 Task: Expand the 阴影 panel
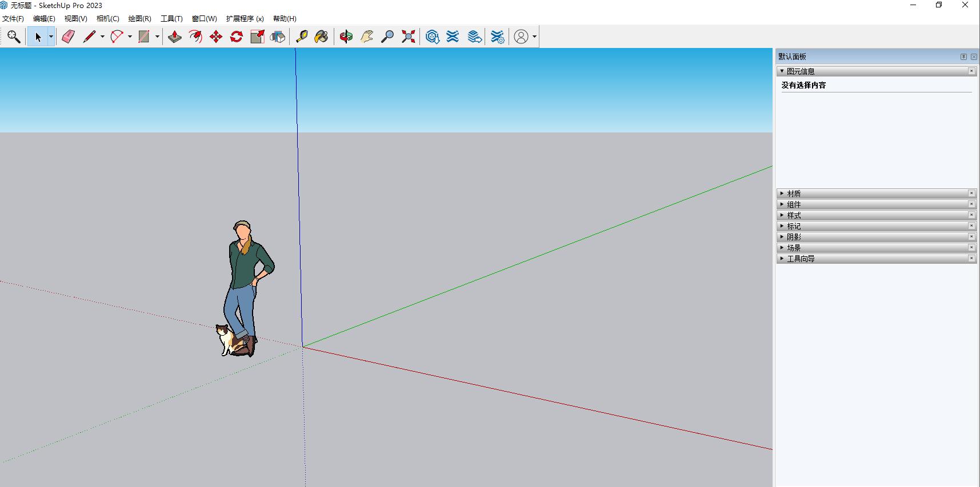(x=794, y=237)
